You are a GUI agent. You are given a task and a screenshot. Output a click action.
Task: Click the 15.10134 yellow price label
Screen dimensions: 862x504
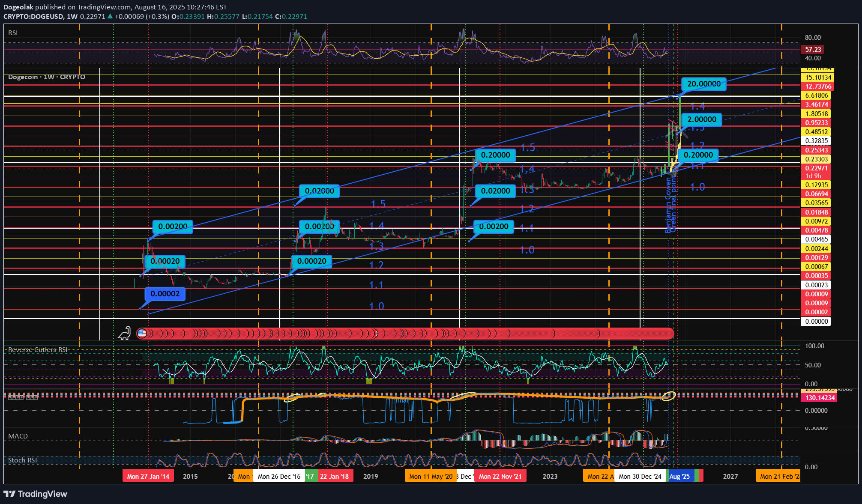pyautogui.click(x=817, y=78)
